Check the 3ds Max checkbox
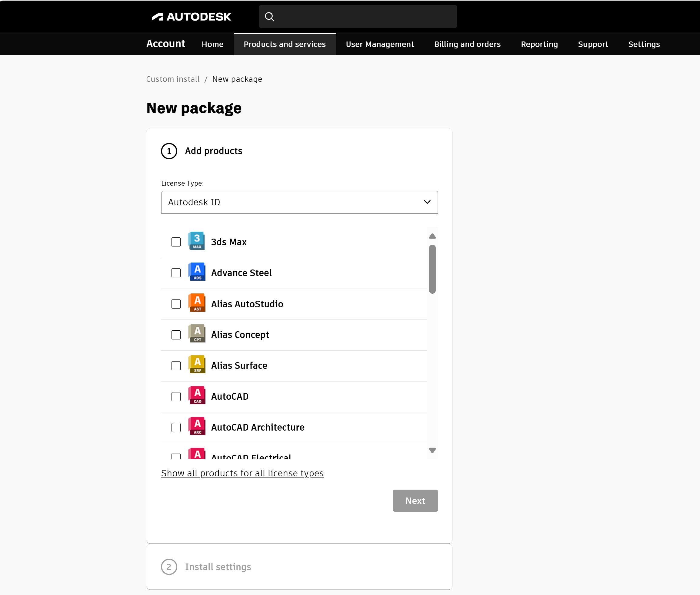 pyautogui.click(x=176, y=242)
